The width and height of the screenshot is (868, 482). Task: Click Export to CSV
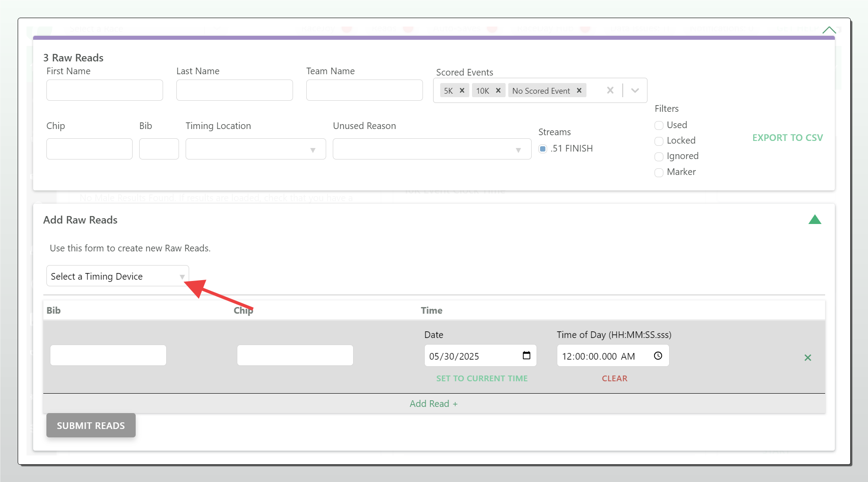788,137
